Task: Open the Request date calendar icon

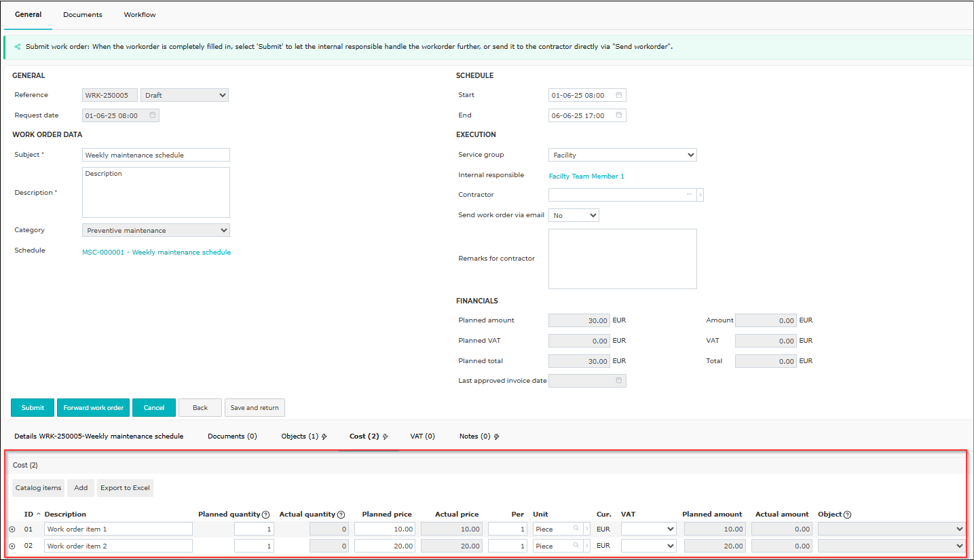Action: [x=152, y=115]
